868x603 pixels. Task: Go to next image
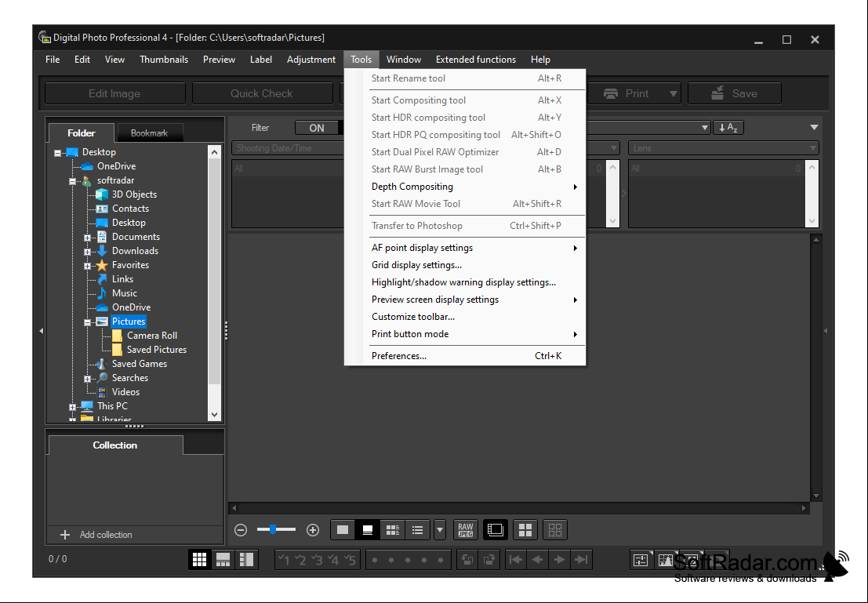tap(559, 560)
